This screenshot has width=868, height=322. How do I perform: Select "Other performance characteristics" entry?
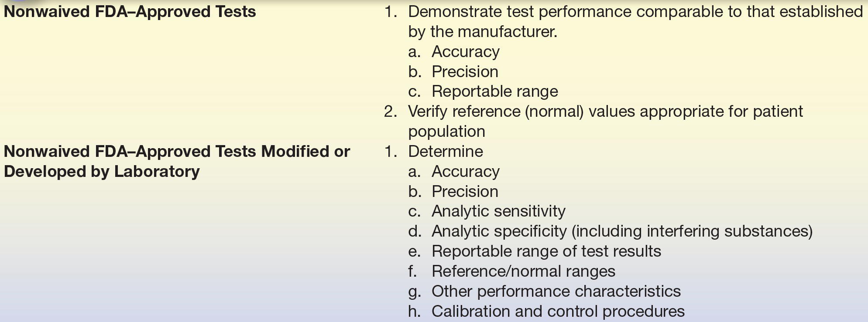click(x=556, y=291)
